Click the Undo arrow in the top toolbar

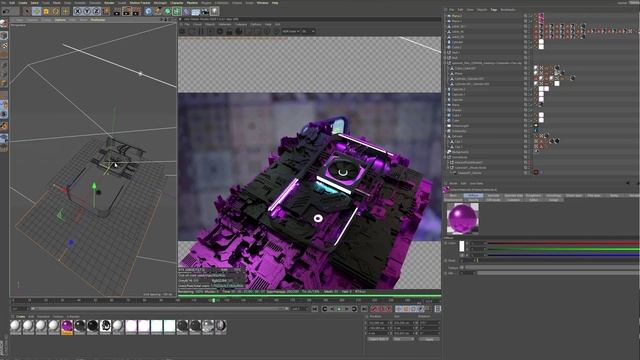coord(5,11)
